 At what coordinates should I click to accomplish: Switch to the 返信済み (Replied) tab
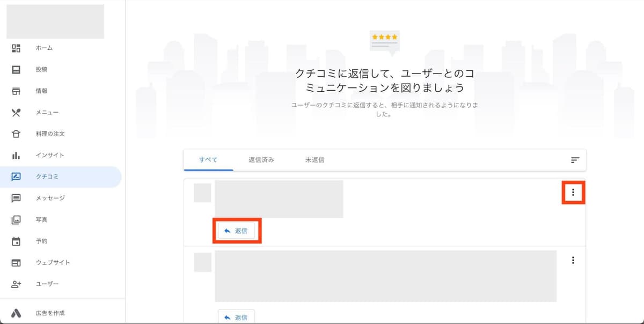[x=261, y=160]
